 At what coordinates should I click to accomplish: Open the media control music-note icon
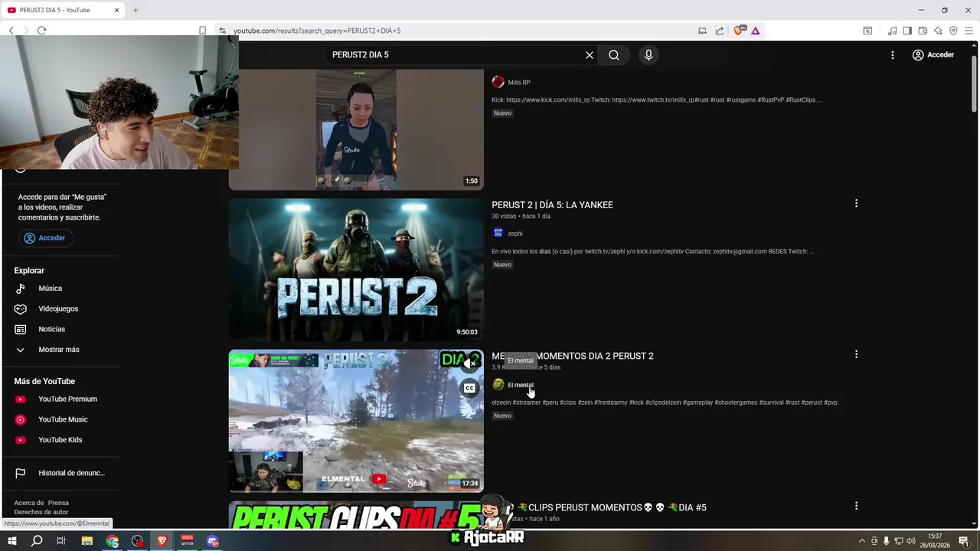coord(892,31)
